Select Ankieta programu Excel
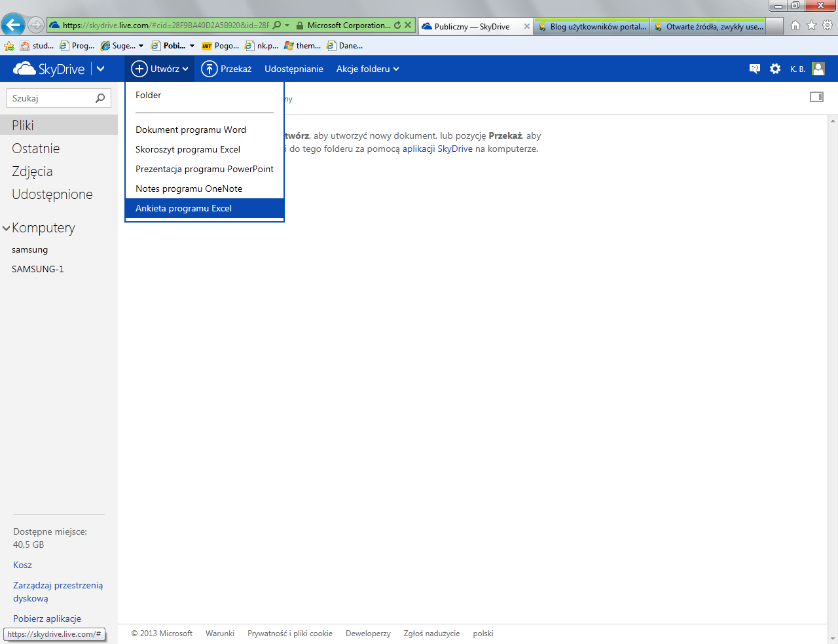Viewport: 838px width, 644px height. pos(204,208)
